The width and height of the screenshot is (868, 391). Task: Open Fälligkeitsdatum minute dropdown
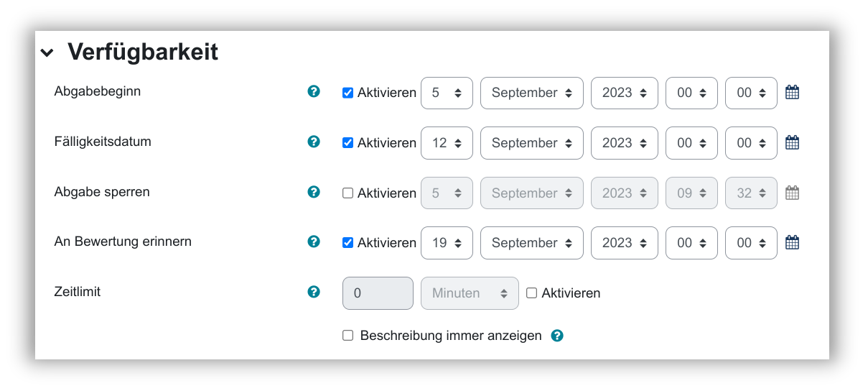click(751, 143)
